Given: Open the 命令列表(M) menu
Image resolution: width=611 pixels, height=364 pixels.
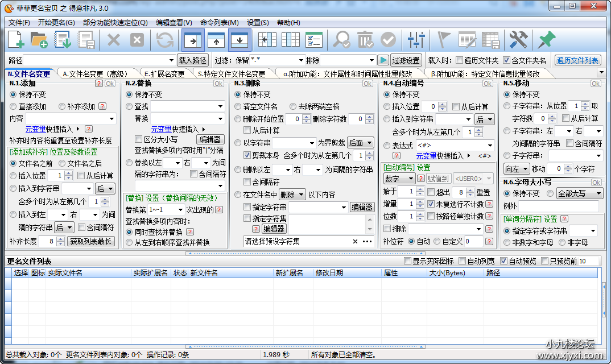Looking at the screenshot, I should tap(220, 22).
